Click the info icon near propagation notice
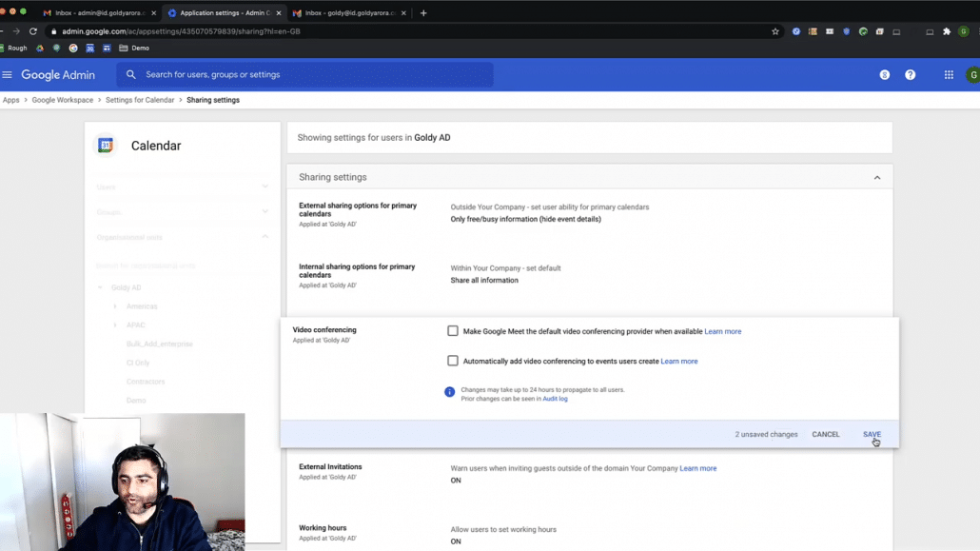Image resolution: width=980 pixels, height=551 pixels. pos(449,391)
